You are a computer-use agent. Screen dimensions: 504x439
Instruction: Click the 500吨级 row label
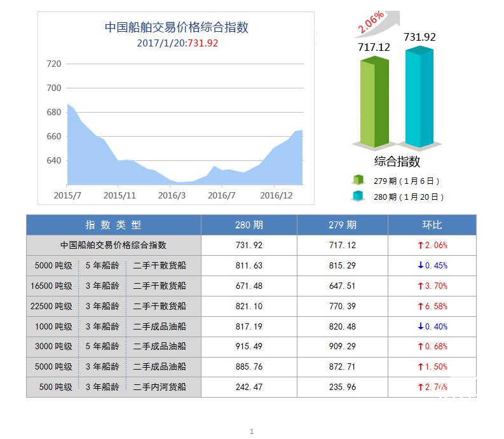coord(55,387)
